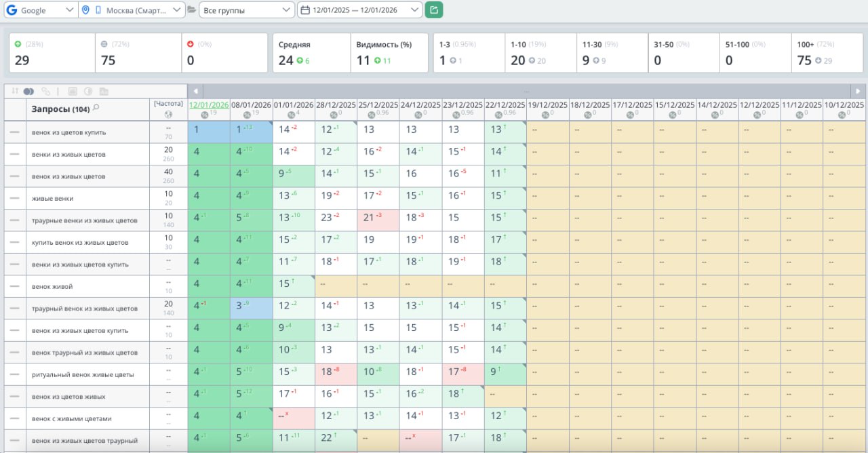
Task: Click the Видимость (%) card
Action: tap(389, 53)
